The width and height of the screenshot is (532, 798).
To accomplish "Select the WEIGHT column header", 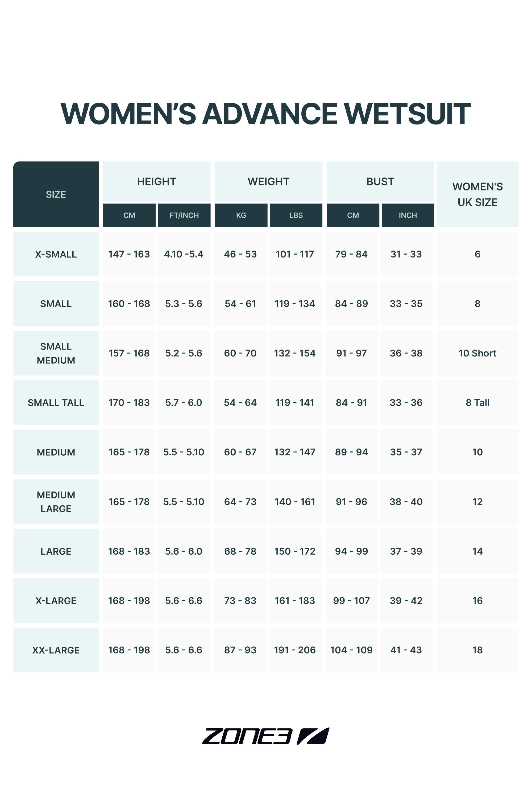I will tap(268, 181).
